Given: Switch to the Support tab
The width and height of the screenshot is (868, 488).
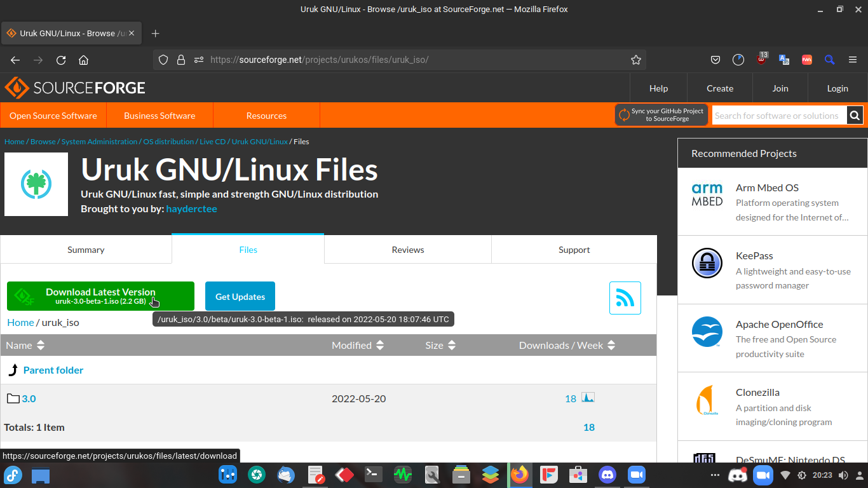Looking at the screenshot, I should (x=574, y=250).
